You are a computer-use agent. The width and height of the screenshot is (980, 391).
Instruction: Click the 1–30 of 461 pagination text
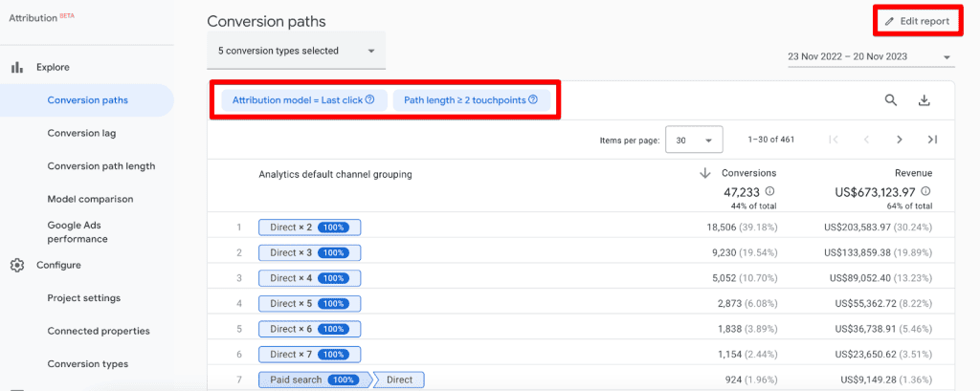pyautogui.click(x=771, y=140)
